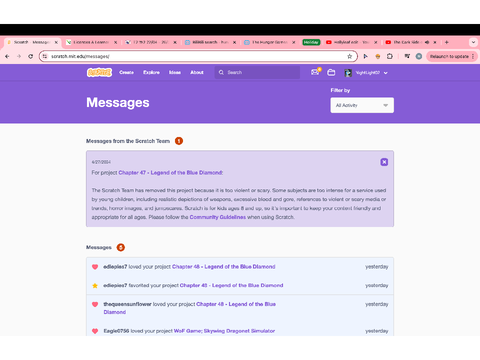Click the Relaunch to update button
Viewport: 480px width, 360px height.
452,56
